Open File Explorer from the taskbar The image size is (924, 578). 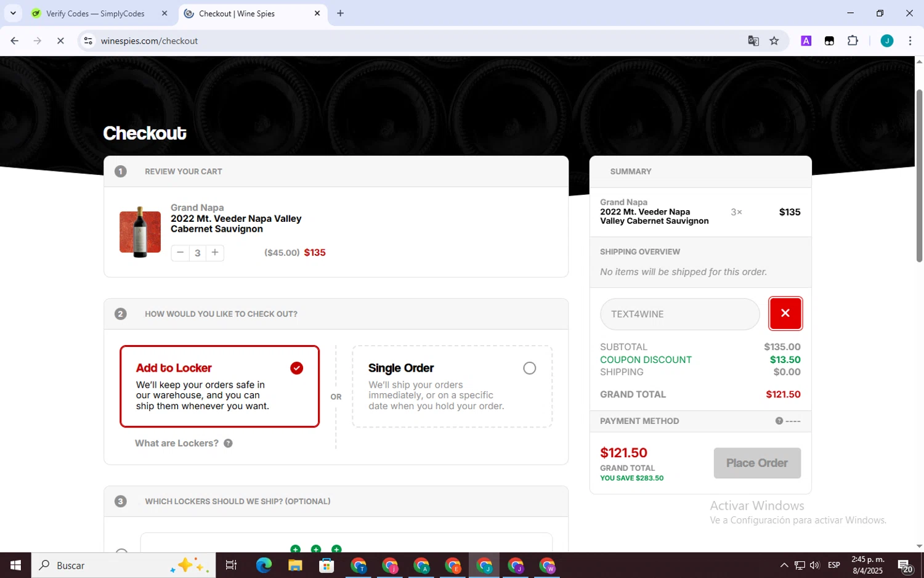click(295, 565)
